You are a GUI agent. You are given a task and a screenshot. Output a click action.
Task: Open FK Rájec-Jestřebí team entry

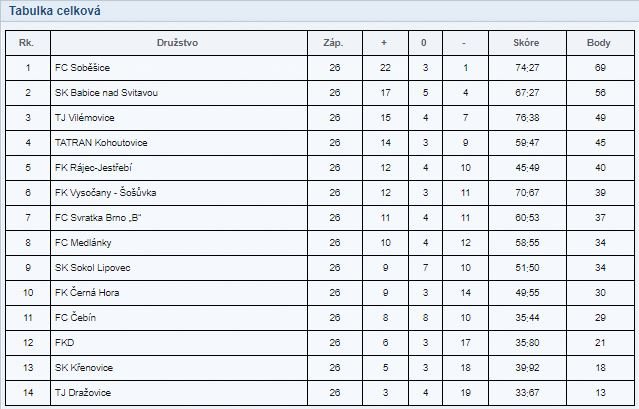tap(93, 168)
